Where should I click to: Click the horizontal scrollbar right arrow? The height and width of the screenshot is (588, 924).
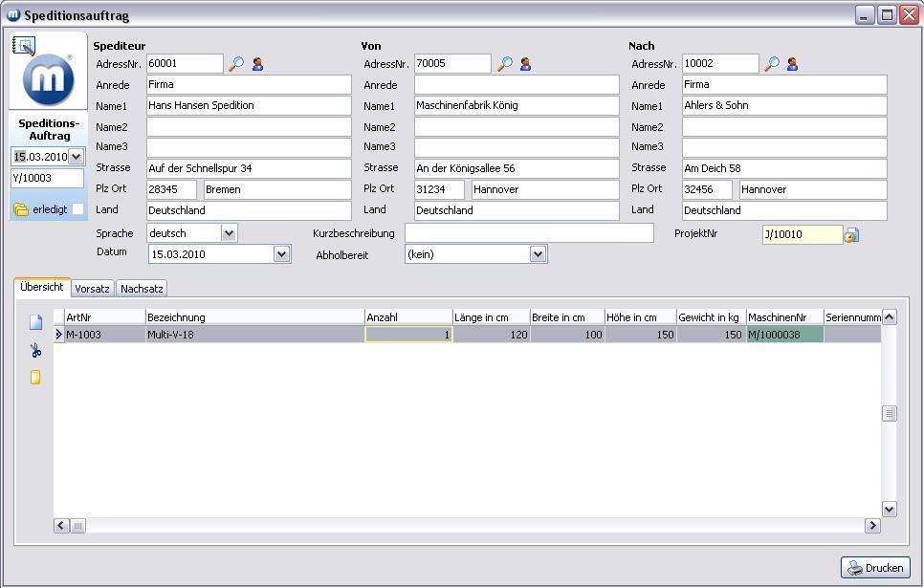(871, 525)
